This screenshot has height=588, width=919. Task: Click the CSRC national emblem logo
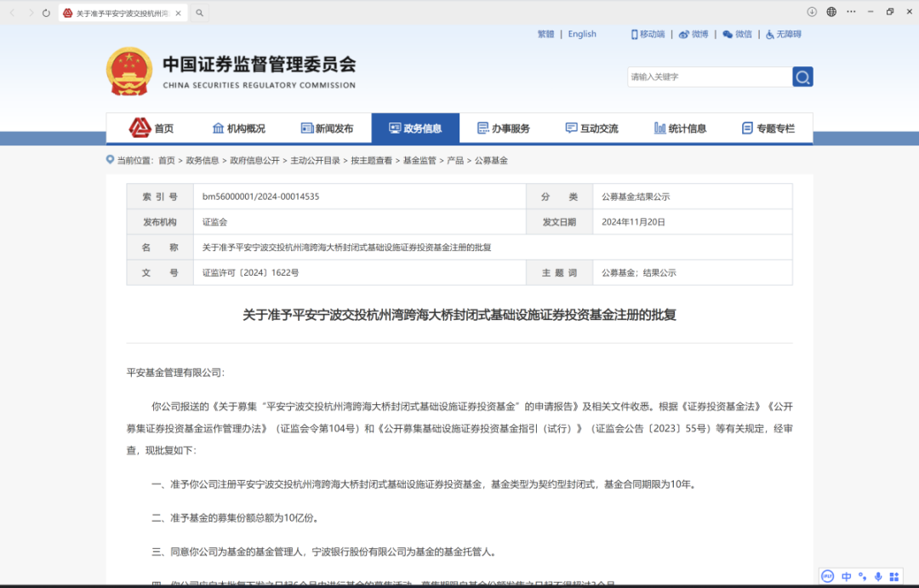pos(129,71)
